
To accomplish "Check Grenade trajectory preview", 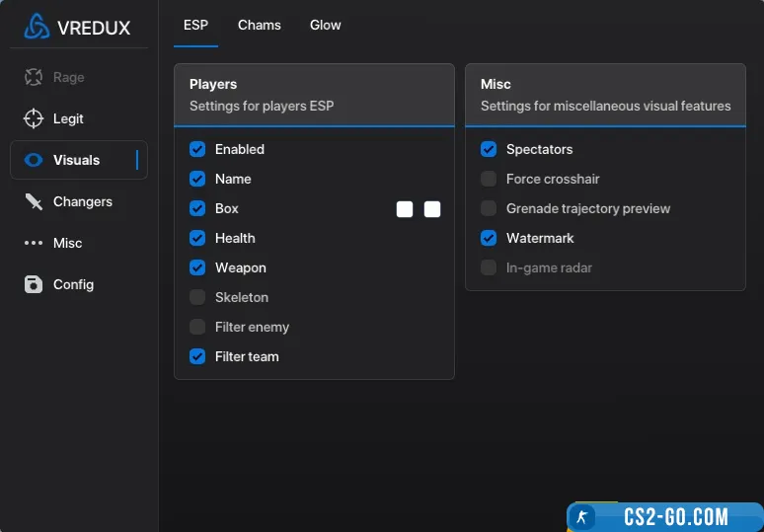I will pyautogui.click(x=489, y=208).
